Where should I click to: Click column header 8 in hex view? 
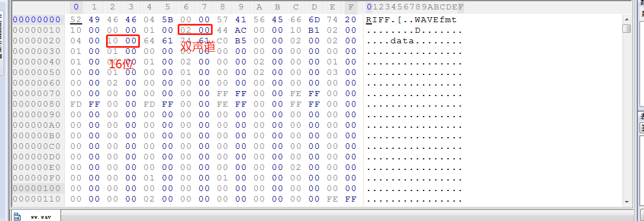click(x=222, y=7)
